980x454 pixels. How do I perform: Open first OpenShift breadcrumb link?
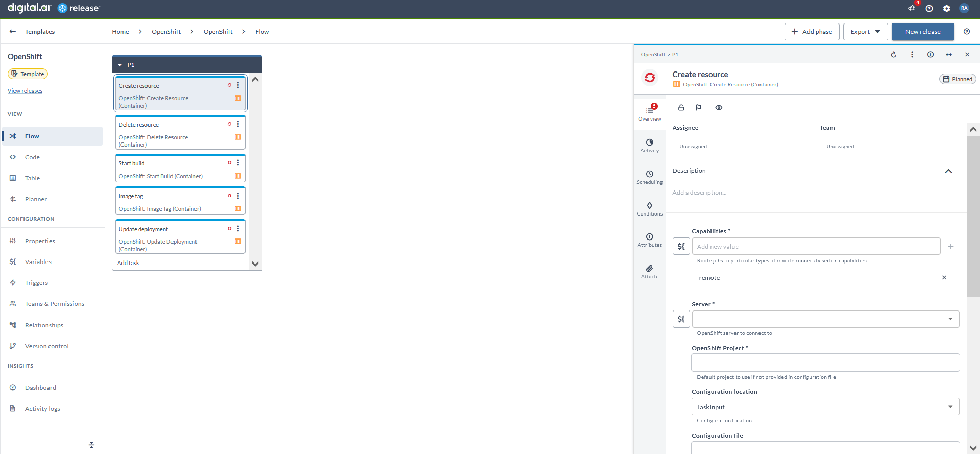click(x=166, y=32)
